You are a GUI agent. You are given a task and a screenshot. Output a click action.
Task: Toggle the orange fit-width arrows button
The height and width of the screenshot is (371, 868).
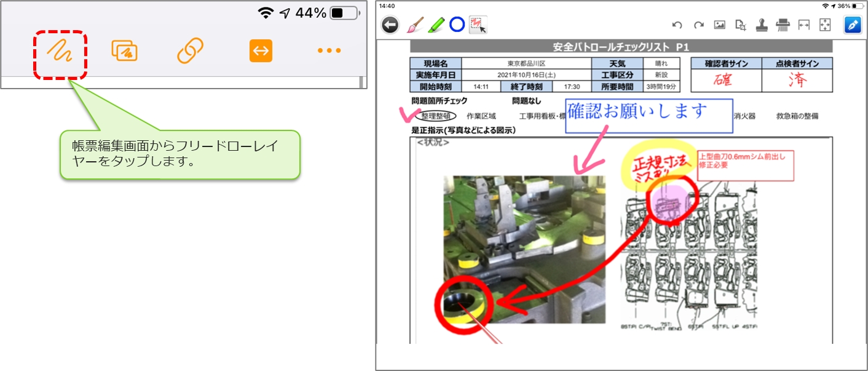pyautogui.click(x=261, y=51)
